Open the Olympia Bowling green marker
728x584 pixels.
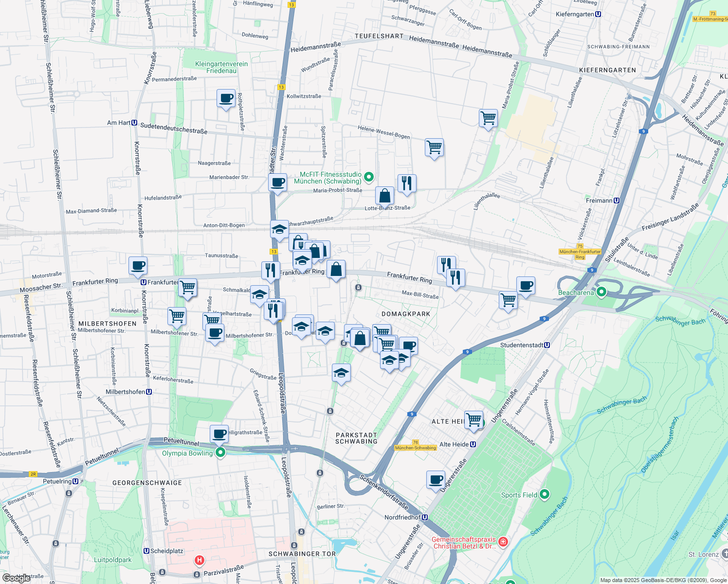coord(220,453)
